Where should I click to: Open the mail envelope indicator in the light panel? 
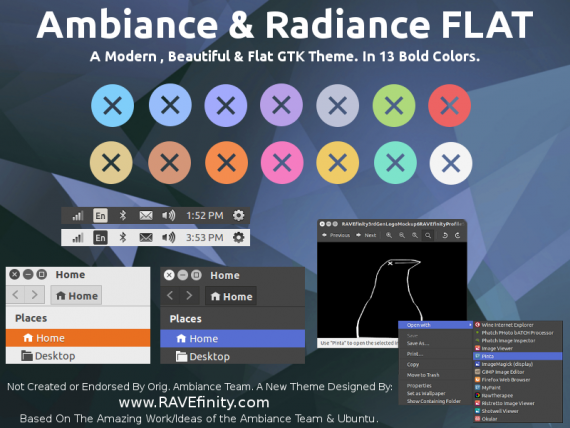point(146,238)
